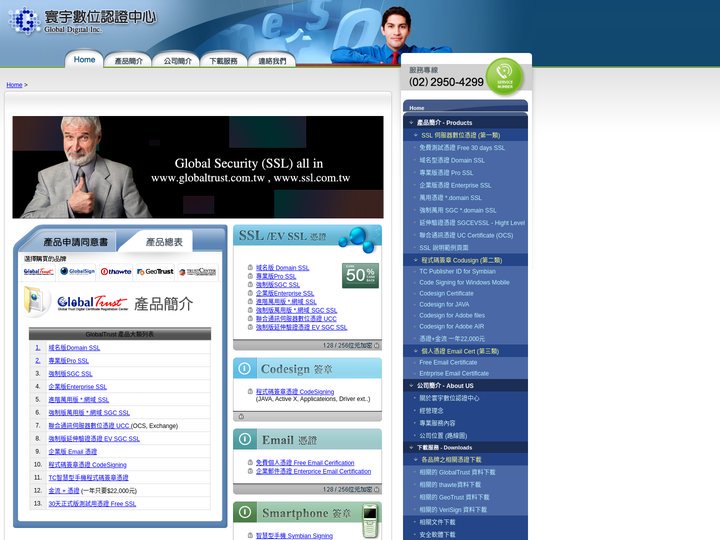Select the TrustCenter brand logo
Screen dimensions: 720x540
coord(197,271)
